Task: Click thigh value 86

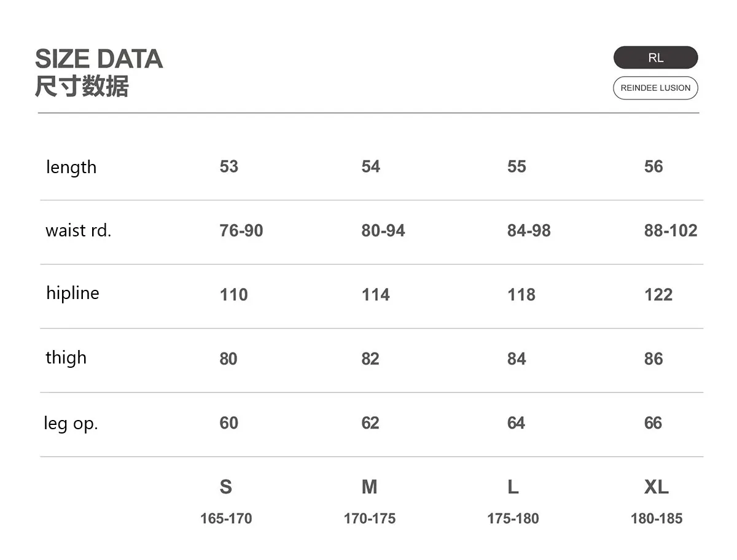Action: [653, 359]
